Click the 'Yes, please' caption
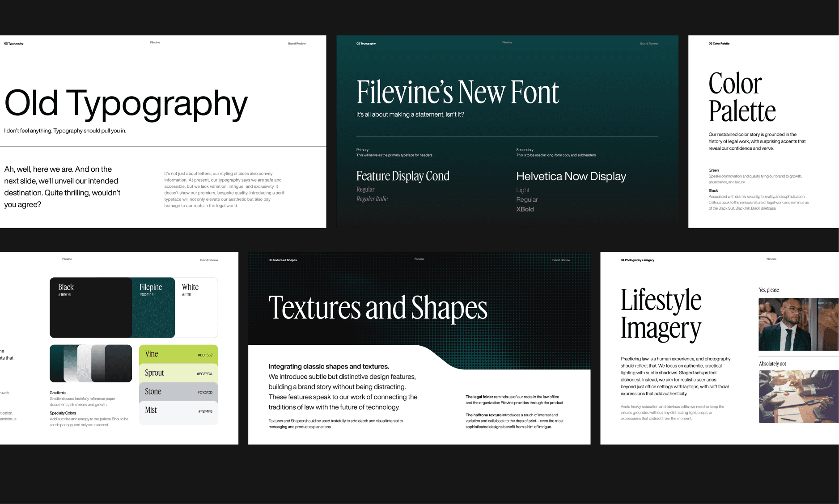The height and width of the screenshot is (504, 839). tap(769, 290)
